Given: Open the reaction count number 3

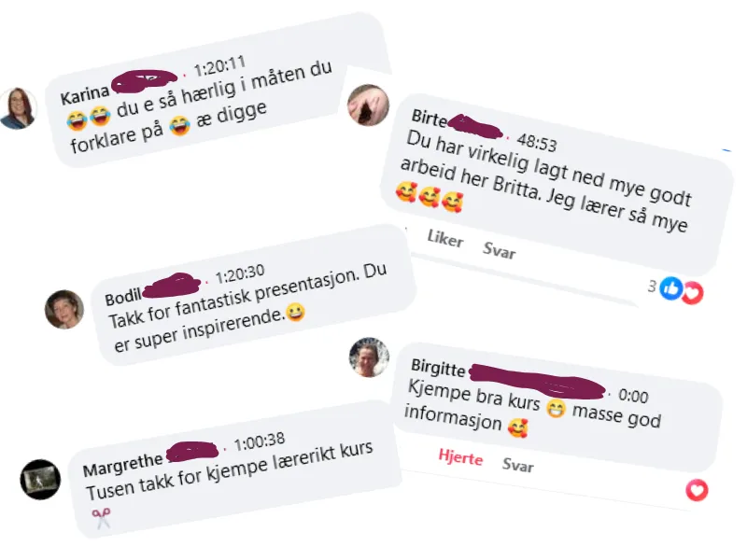Looking at the screenshot, I should click(652, 286).
